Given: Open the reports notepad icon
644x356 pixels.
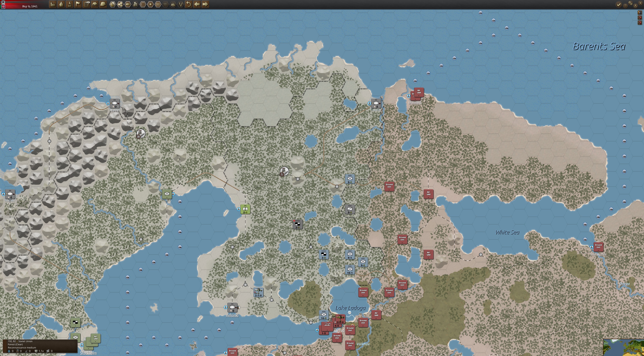Looking at the screenshot, I should coord(87,4).
